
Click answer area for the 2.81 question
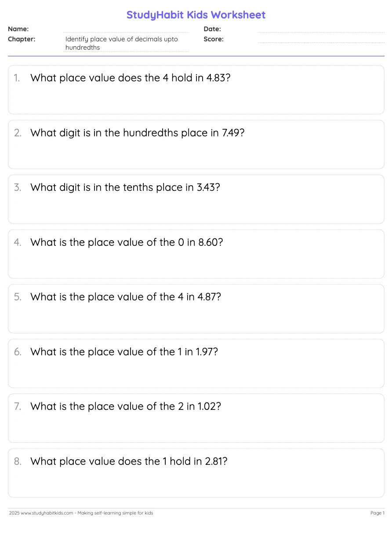click(x=196, y=483)
